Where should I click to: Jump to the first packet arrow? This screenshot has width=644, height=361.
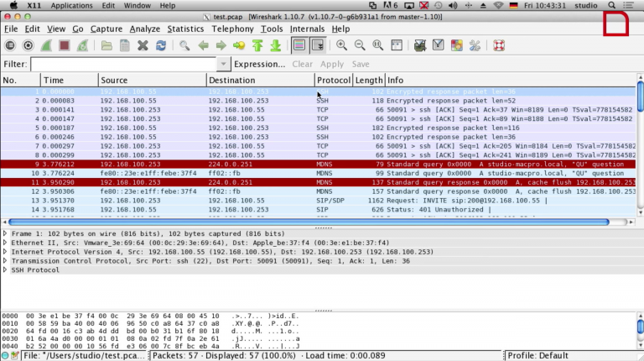click(x=257, y=45)
